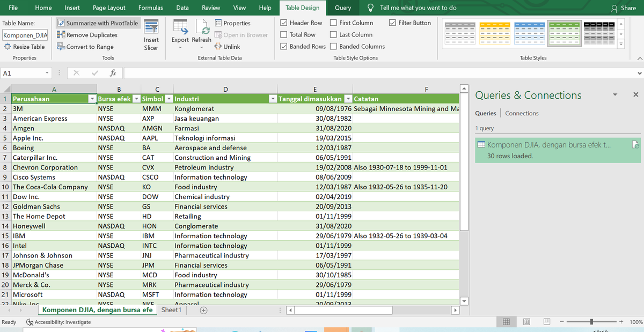644x332 pixels.
Task: Select the Komponen DJIA query entry
Action: point(558,150)
